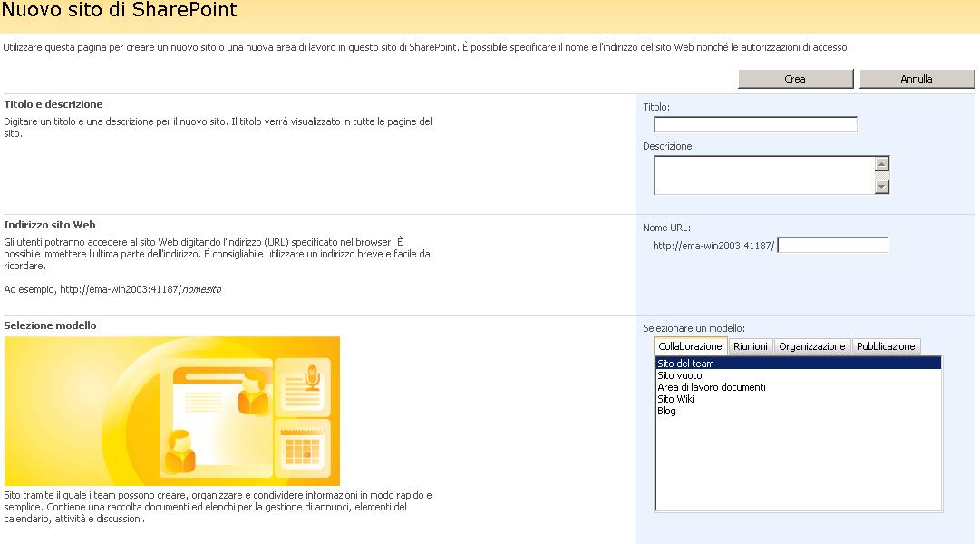Click the Nome URL input field
Screen dimensions: 980x544
tap(832, 245)
